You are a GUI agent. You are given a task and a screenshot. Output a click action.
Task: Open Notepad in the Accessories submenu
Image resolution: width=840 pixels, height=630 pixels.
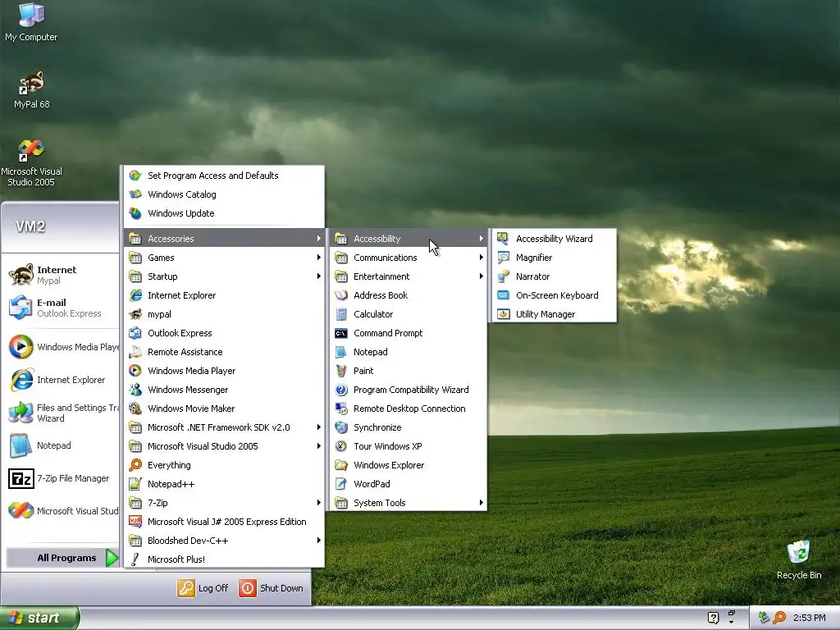click(x=409, y=352)
